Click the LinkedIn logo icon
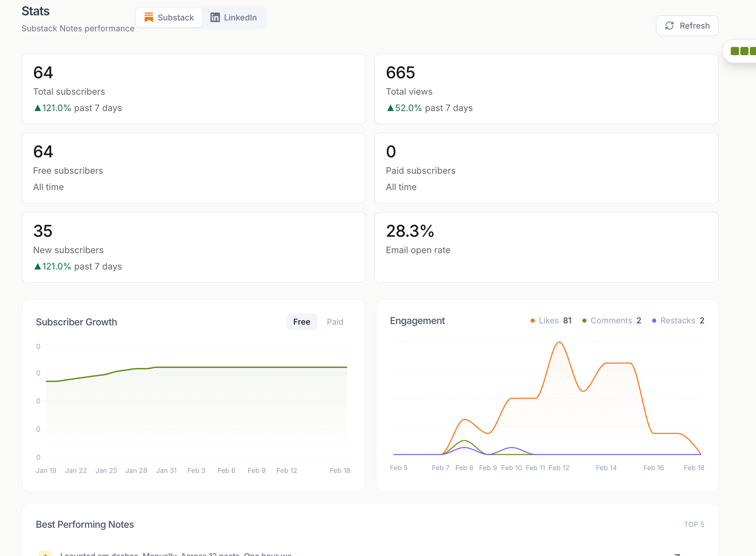Image resolution: width=756 pixels, height=556 pixels. point(215,17)
